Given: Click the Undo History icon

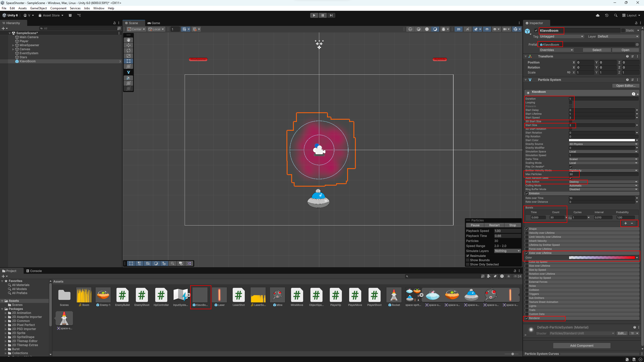Looking at the screenshot, I should (x=607, y=15).
